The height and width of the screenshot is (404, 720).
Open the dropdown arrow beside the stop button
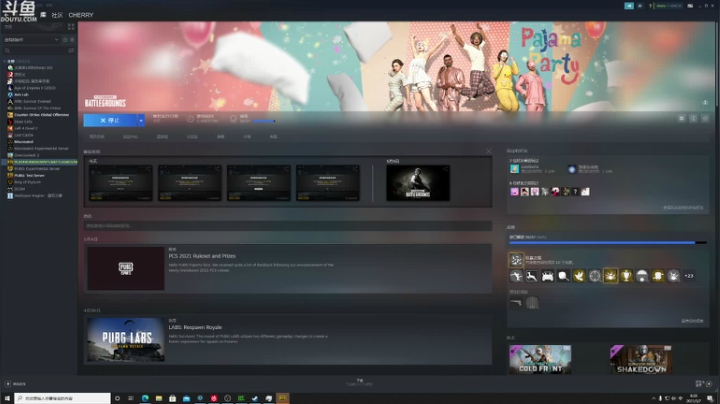point(141,120)
